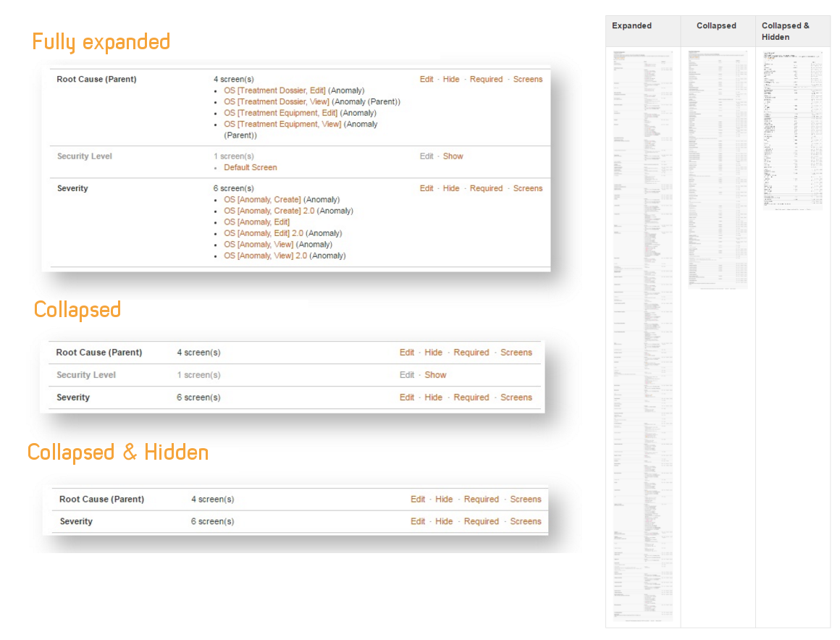Click Show for Security Level in Fully expanded panel
The height and width of the screenshot is (640, 840).
coord(453,156)
